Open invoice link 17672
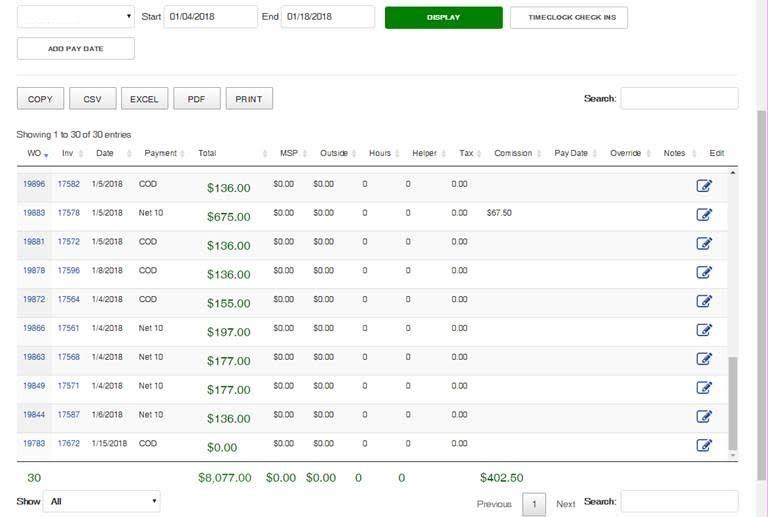The height and width of the screenshot is (517, 768). [x=69, y=444]
